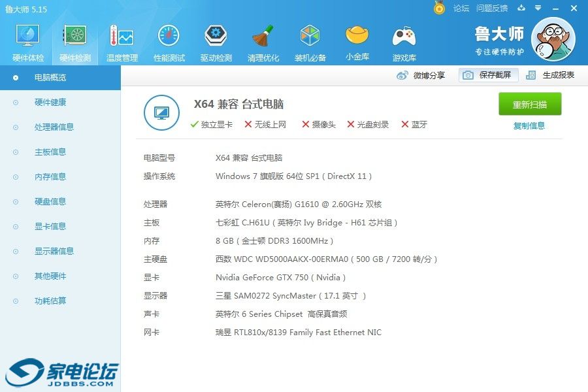The image size is (588, 392).
Task: Click the RTL810x/8139 Ethernet NIC value
Action: (x=299, y=333)
